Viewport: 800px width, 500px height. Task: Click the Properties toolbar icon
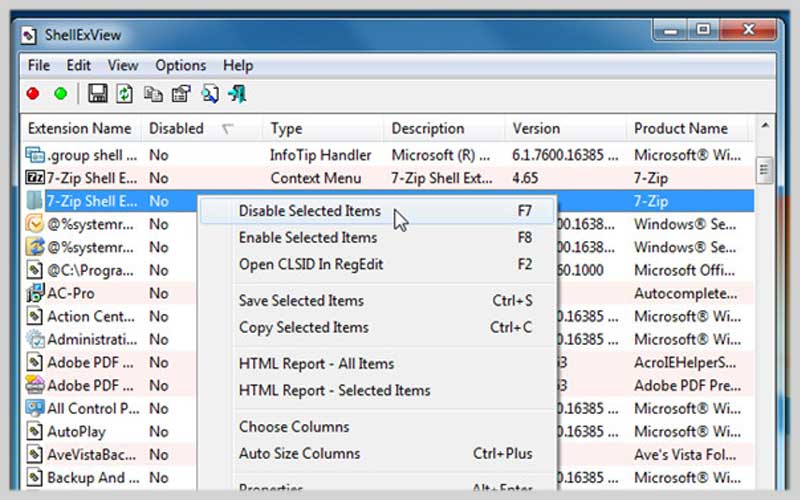(181, 94)
